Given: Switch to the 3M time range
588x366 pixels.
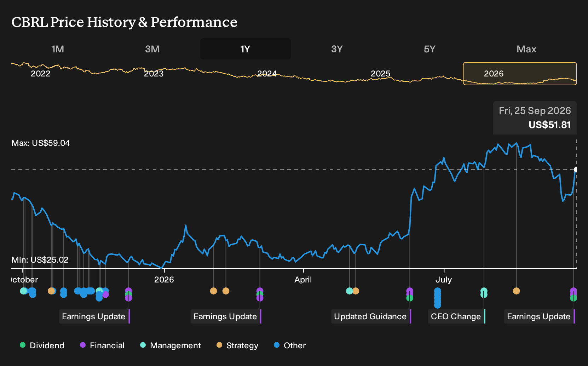Looking at the screenshot, I should coord(152,49).
